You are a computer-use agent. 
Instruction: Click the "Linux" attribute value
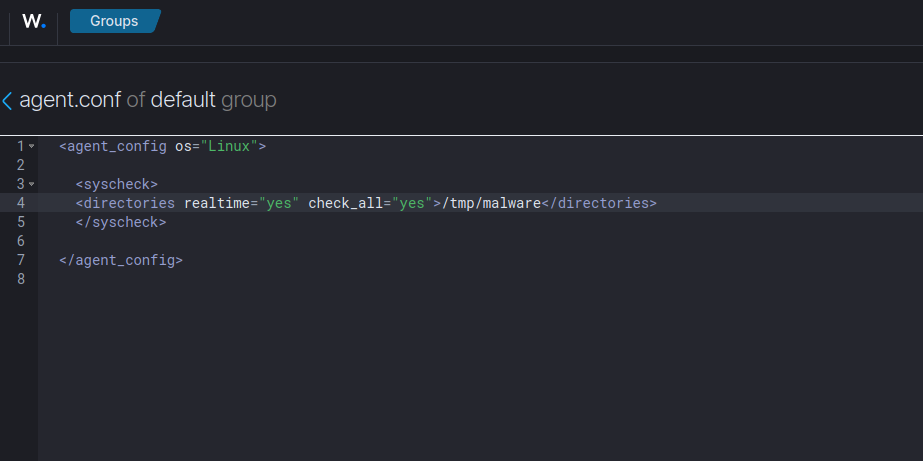click(x=230, y=146)
